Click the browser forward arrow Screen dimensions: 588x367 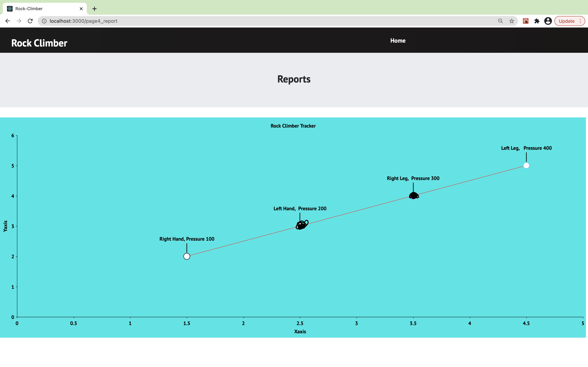pos(19,21)
